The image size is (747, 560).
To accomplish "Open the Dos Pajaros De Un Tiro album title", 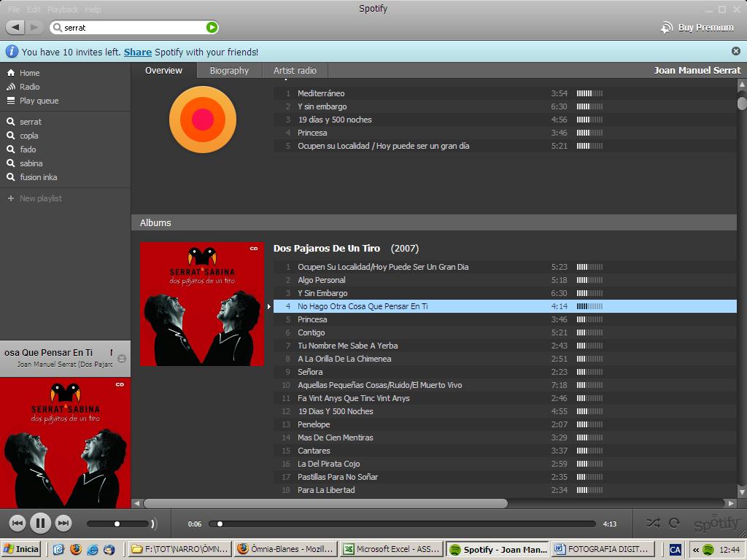I will point(327,248).
